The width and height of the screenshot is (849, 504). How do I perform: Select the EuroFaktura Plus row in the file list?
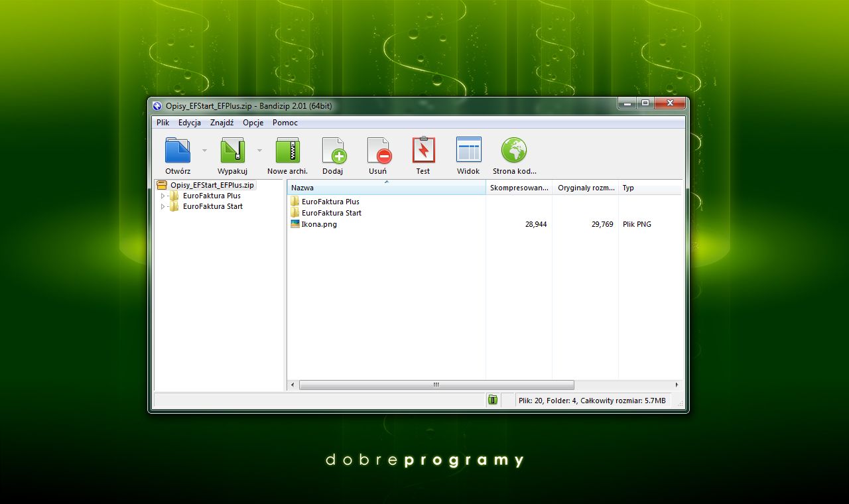(x=330, y=202)
